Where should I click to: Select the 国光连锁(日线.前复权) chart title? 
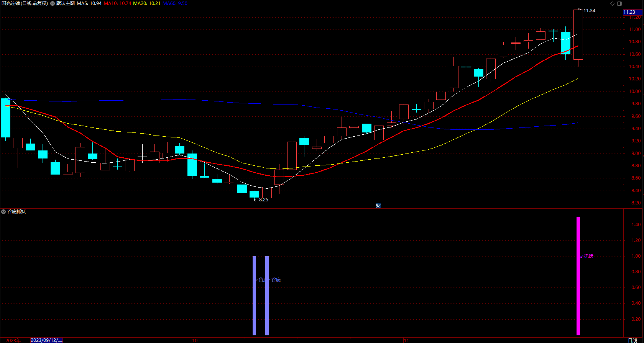click(25, 3)
